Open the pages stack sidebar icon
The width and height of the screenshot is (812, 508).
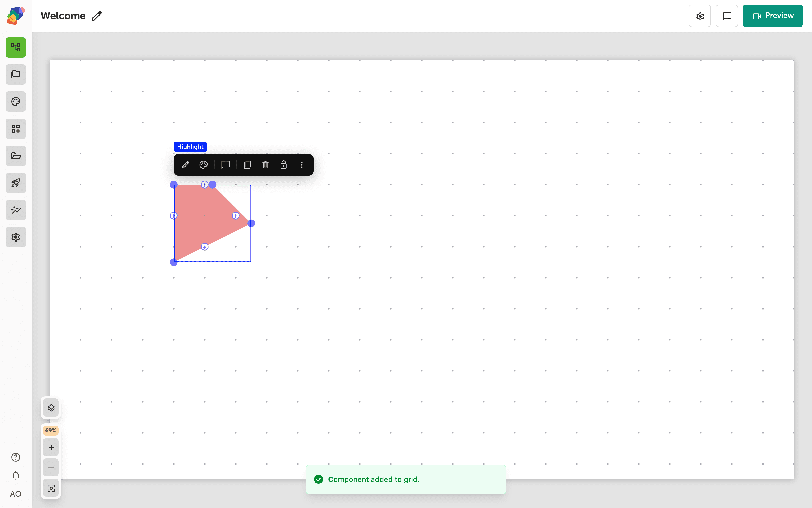click(16, 74)
